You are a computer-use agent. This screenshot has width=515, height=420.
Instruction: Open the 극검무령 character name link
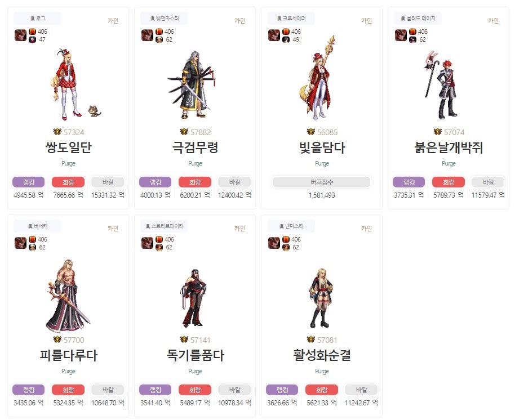195,148
